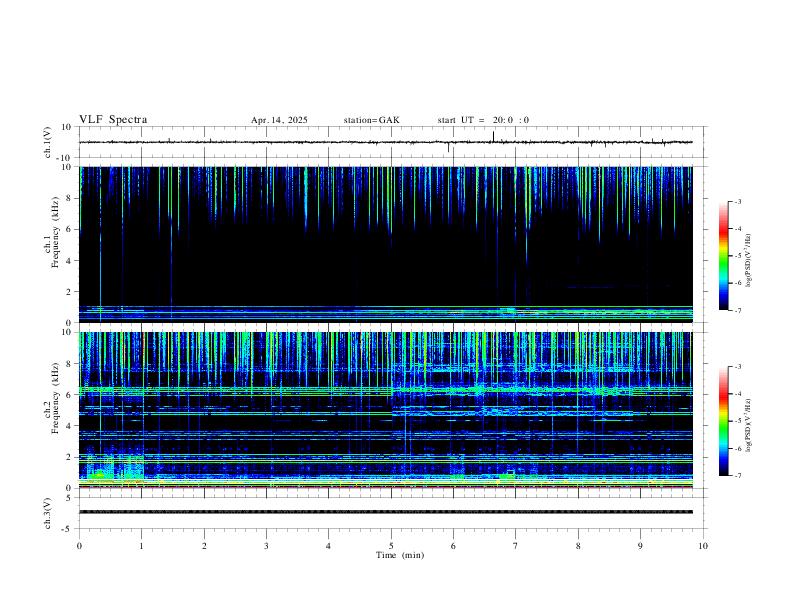The width and height of the screenshot is (792, 612).
Task: Click the "-6" tick on lower colorbar
Action: pyautogui.click(x=738, y=448)
